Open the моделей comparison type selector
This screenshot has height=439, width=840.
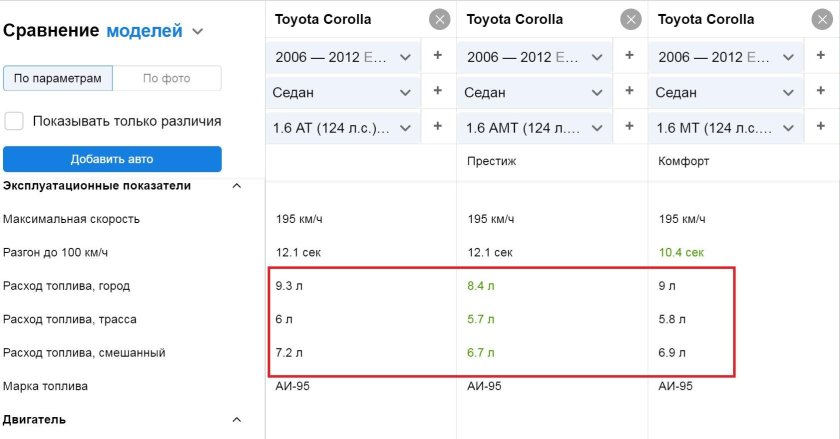click(x=155, y=31)
